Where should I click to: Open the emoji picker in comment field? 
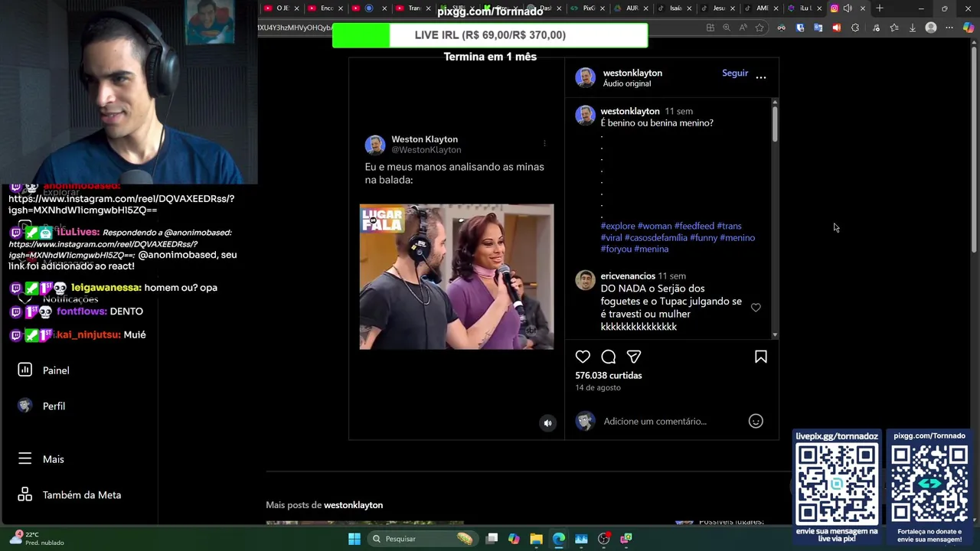[756, 421]
